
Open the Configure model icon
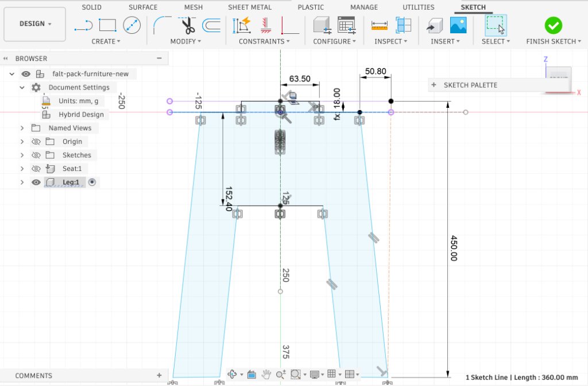pos(322,25)
